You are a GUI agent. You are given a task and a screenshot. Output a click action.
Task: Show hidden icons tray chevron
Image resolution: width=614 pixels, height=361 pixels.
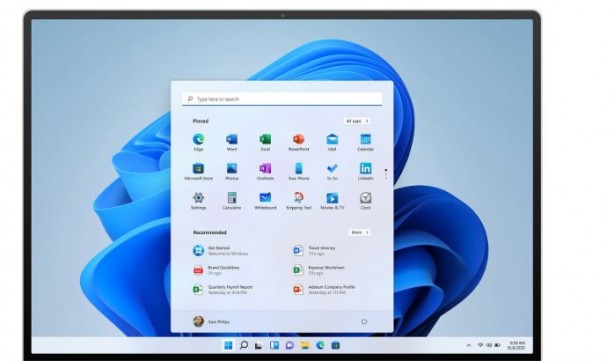469,345
